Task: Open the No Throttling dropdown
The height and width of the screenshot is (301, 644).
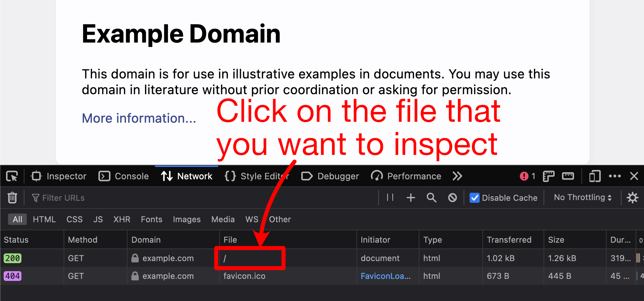Action: [x=582, y=197]
